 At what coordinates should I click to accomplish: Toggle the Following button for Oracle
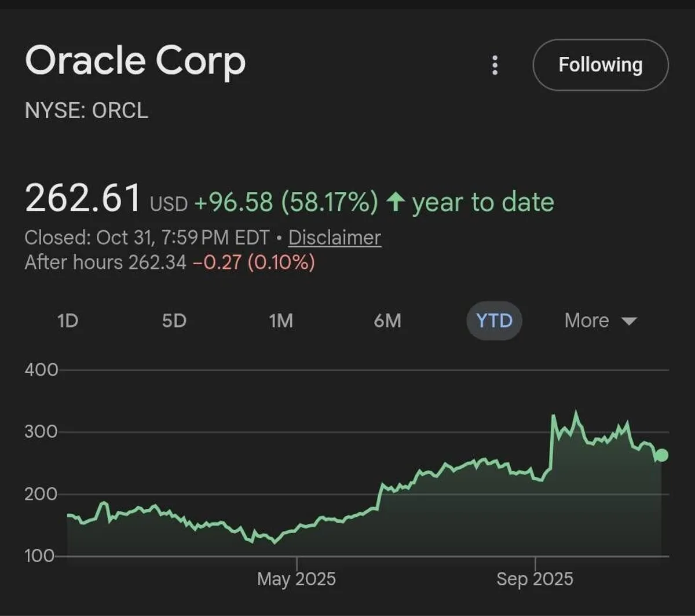(600, 65)
